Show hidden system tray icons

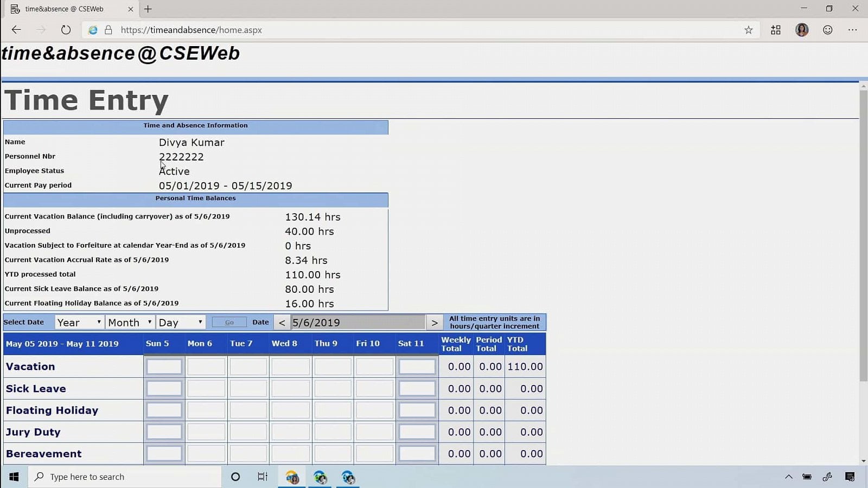pyautogui.click(x=789, y=477)
